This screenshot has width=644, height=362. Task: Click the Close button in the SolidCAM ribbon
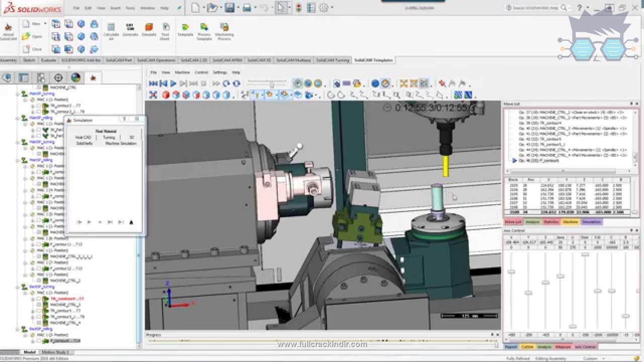pyautogui.click(x=33, y=49)
